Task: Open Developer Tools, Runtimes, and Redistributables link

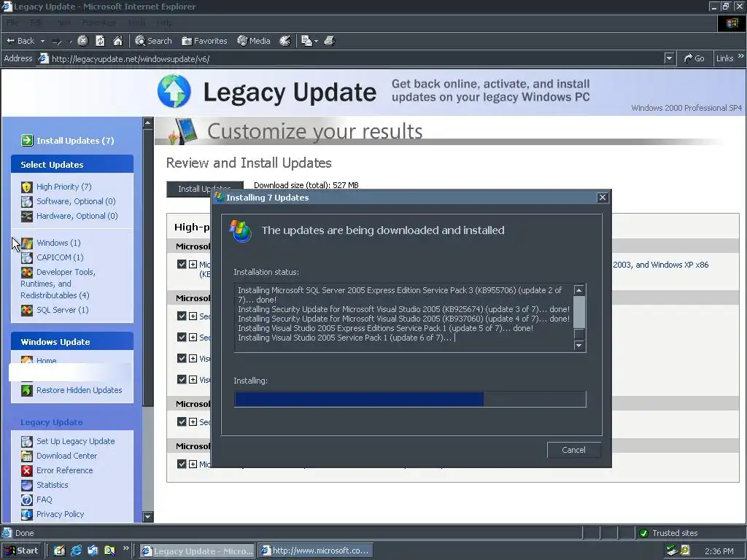Action: [58, 284]
